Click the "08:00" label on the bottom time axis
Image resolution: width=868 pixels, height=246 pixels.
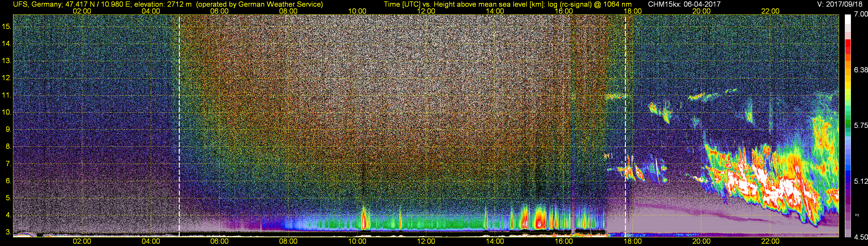(288, 241)
